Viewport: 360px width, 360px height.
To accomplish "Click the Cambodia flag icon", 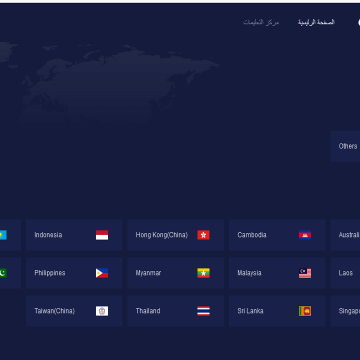I will coord(305,235).
